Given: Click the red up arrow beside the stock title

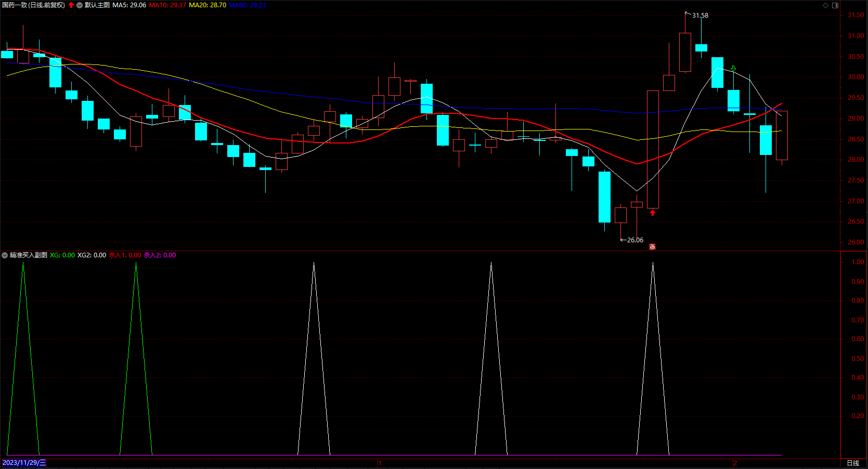Looking at the screenshot, I should point(71,5).
